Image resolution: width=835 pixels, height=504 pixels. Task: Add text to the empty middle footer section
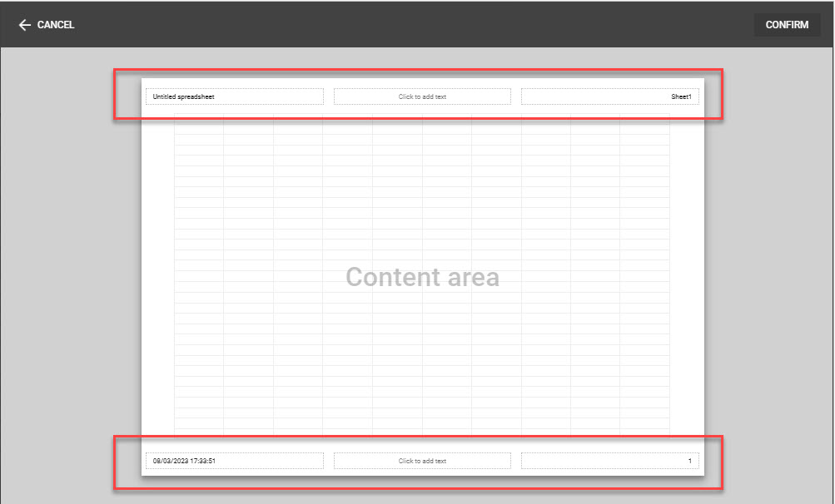coord(422,460)
